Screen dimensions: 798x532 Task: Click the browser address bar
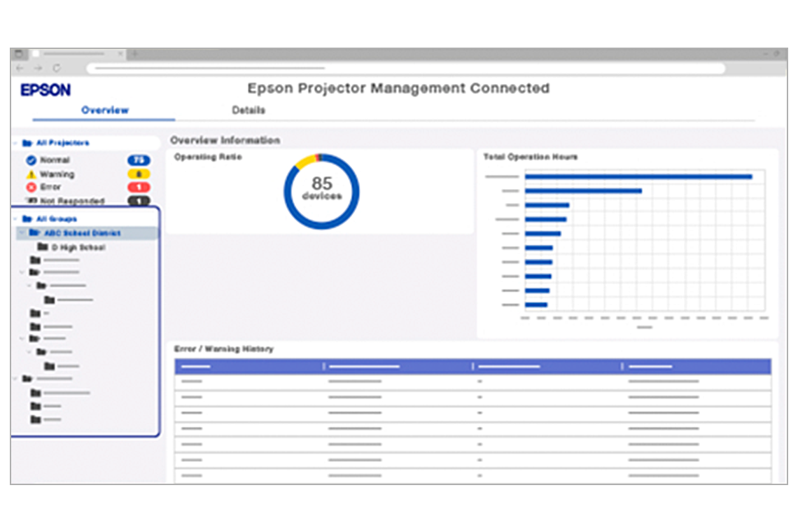pyautogui.click(x=405, y=68)
